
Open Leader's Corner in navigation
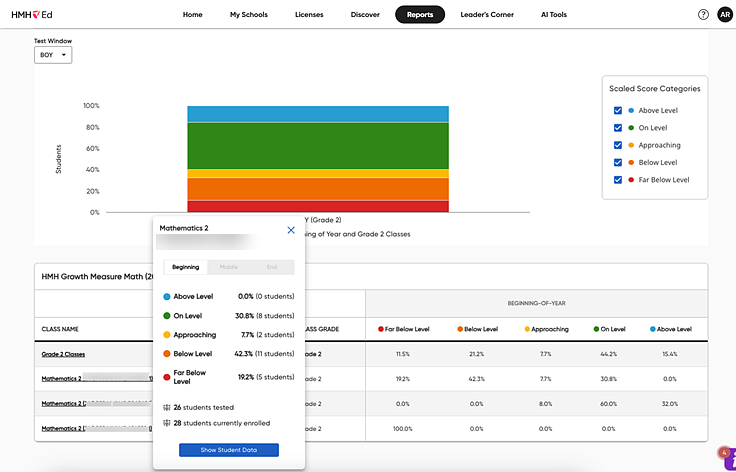click(x=487, y=15)
